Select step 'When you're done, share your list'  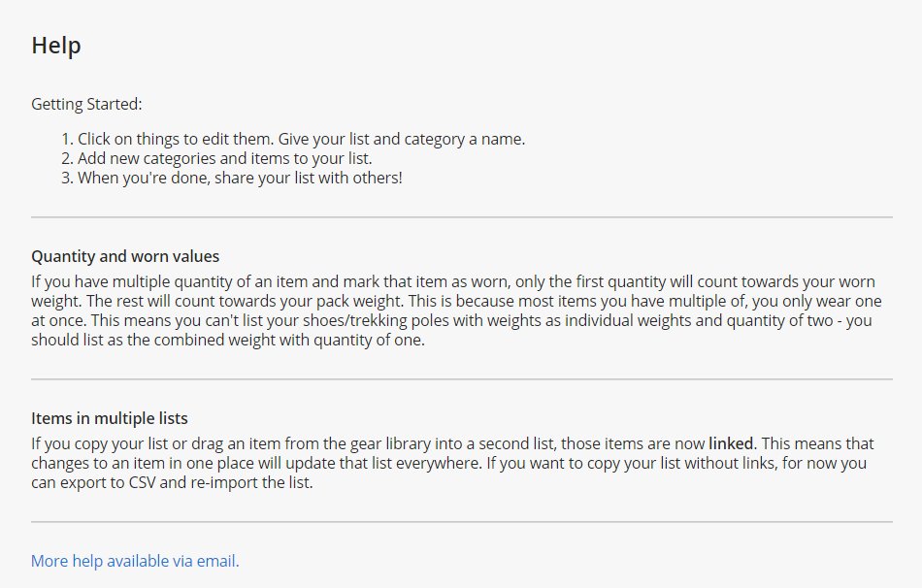[x=239, y=179]
